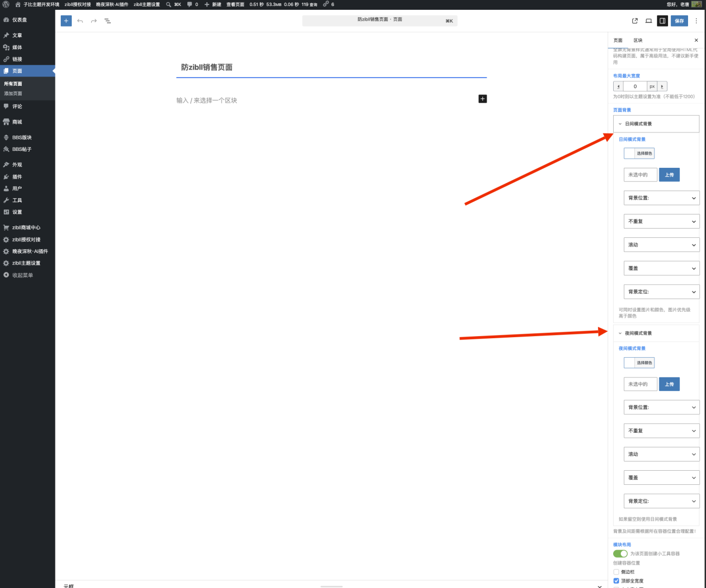Toggle the settings sidebar panel icon
This screenshot has height=588, width=706.
tap(663, 21)
